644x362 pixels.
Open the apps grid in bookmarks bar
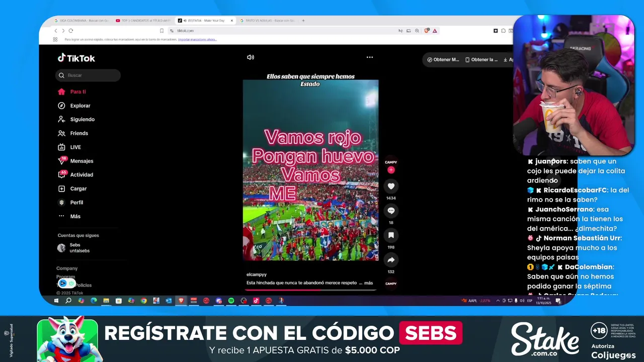coord(55,40)
